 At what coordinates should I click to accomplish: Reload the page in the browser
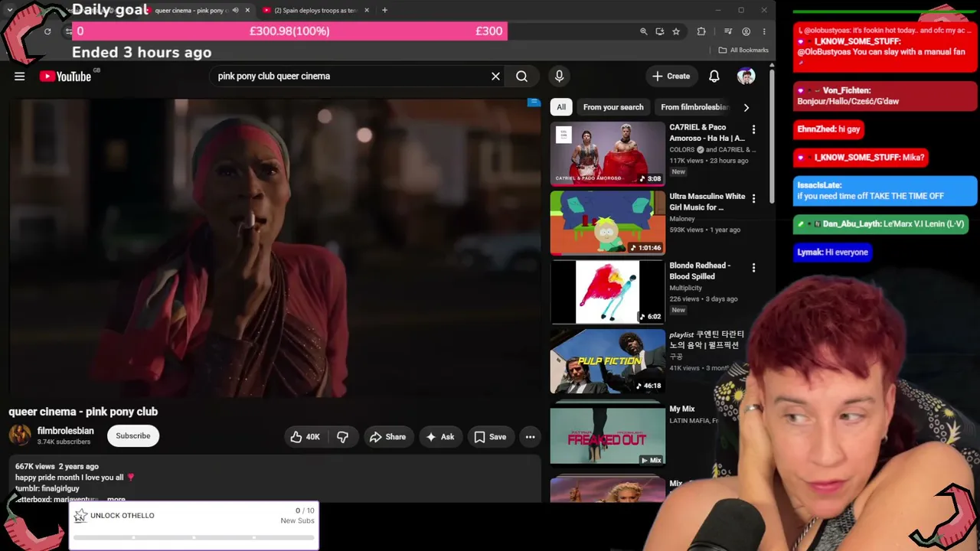pos(47,31)
